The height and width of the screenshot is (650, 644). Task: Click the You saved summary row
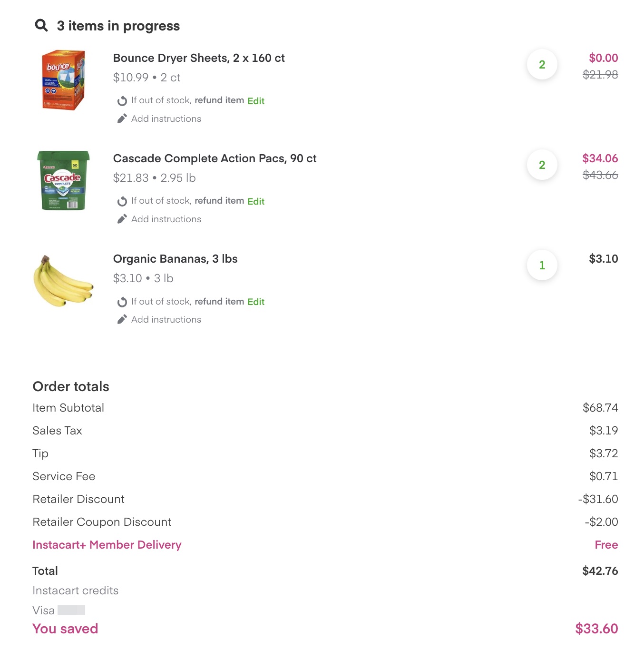click(x=65, y=628)
